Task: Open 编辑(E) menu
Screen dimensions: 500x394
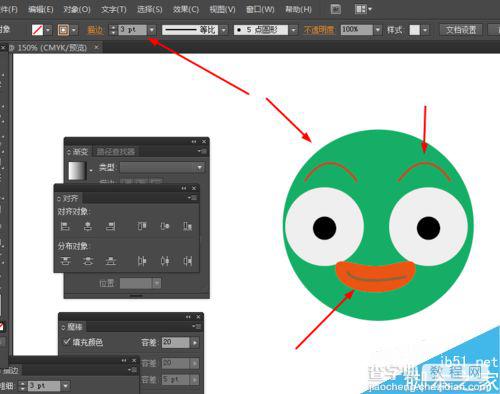Action: 41,9
